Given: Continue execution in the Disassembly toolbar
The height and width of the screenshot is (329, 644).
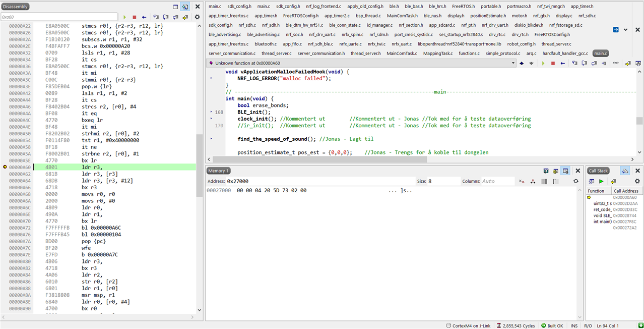Looking at the screenshot, I should [124, 17].
